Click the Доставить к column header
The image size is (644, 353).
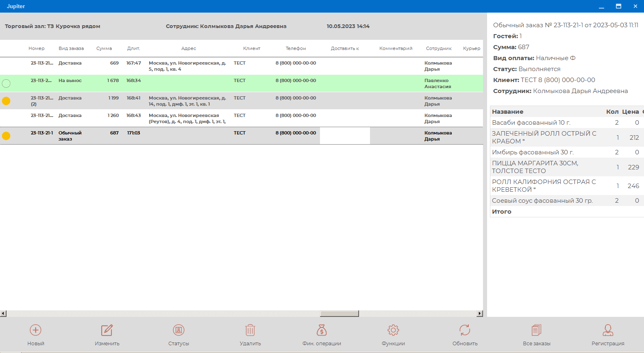point(345,48)
